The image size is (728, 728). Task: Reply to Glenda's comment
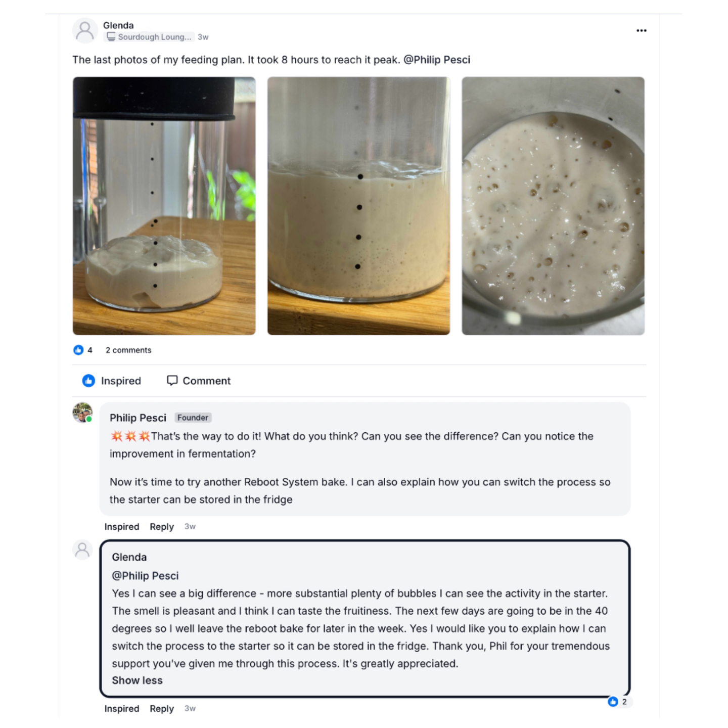click(x=162, y=708)
